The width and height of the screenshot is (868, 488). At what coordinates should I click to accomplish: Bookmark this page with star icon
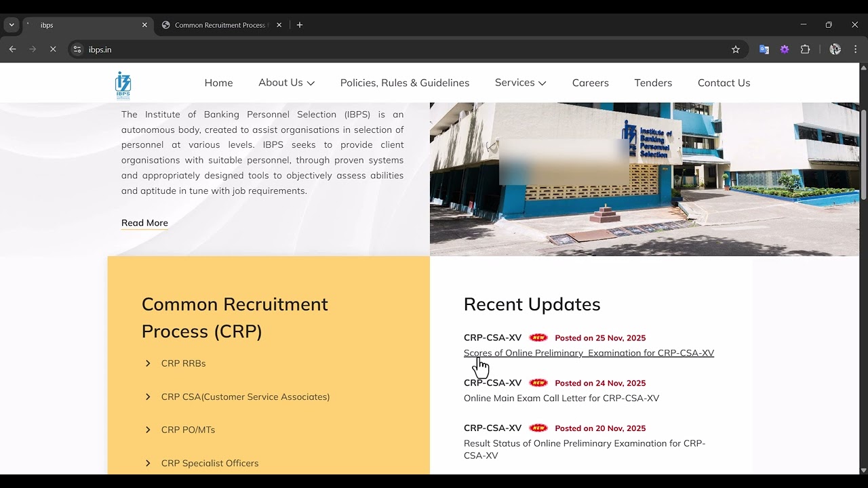coord(736,49)
